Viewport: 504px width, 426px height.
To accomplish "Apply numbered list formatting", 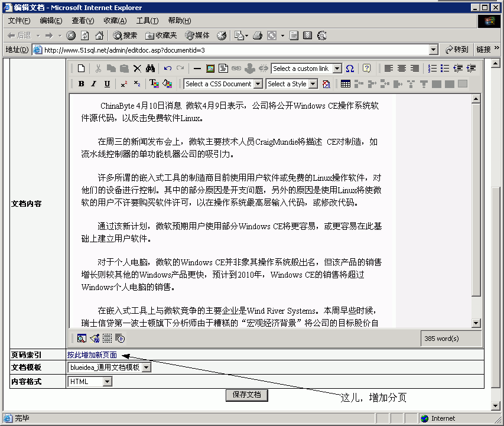I will point(433,69).
